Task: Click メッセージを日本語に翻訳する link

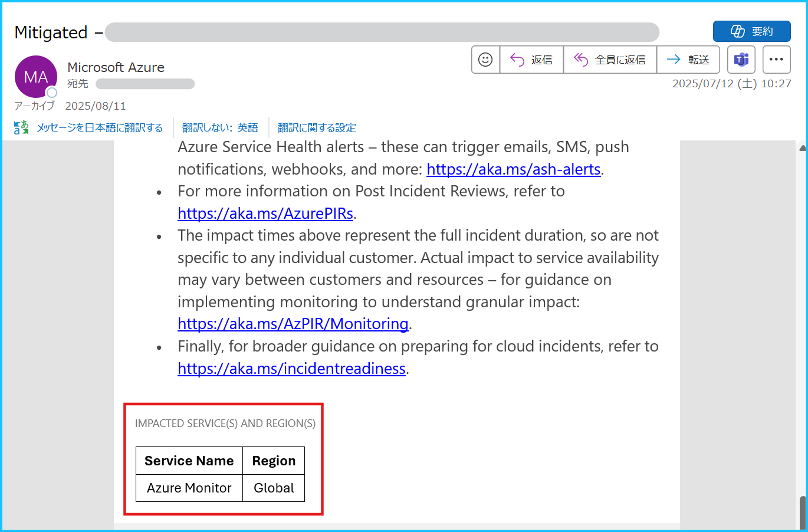Action: pos(100,127)
